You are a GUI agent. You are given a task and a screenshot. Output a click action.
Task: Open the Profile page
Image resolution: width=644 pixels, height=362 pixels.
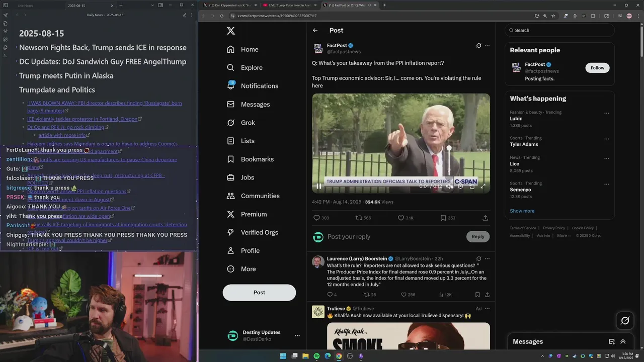[244, 251]
